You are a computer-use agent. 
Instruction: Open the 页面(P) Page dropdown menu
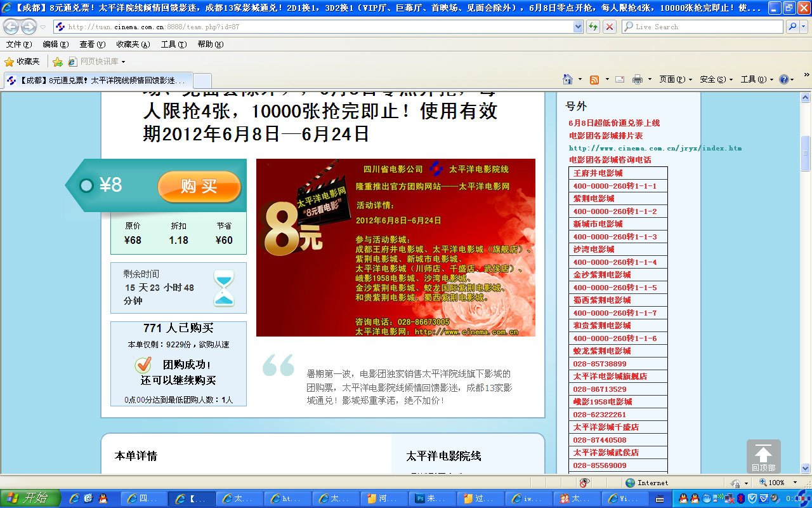pos(676,79)
